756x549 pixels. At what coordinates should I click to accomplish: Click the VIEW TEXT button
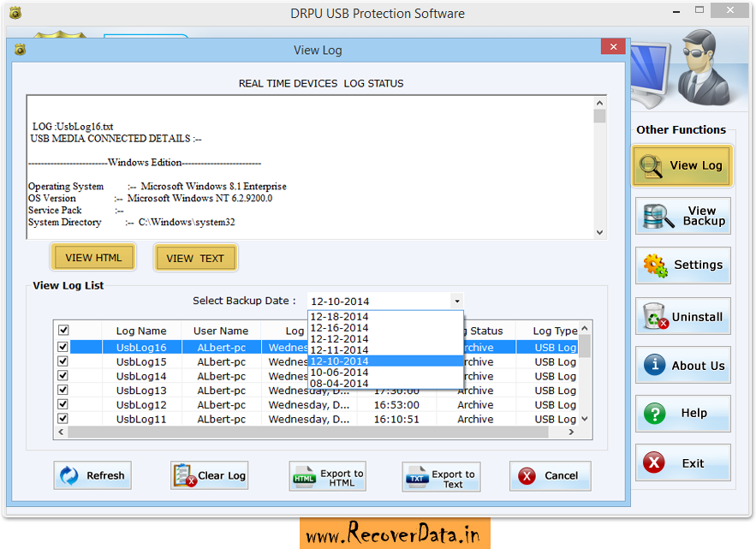(x=195, y=258)
